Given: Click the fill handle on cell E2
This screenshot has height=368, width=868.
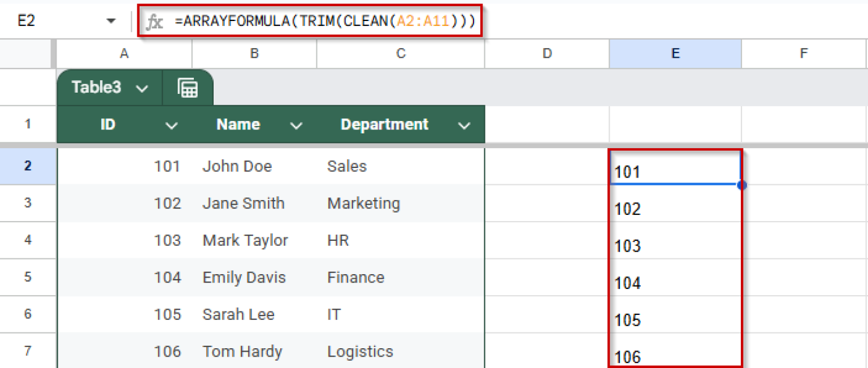Looking at the screenshot, I should (x=742, y=185).
